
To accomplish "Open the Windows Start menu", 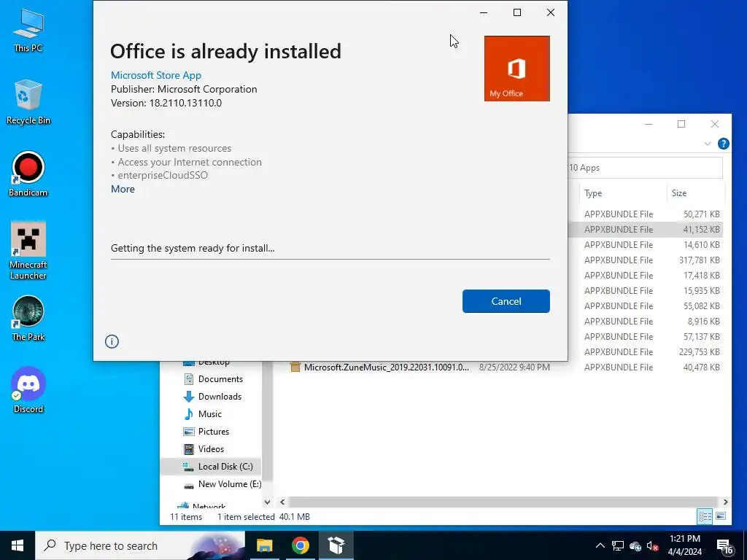I will point(18,545).
